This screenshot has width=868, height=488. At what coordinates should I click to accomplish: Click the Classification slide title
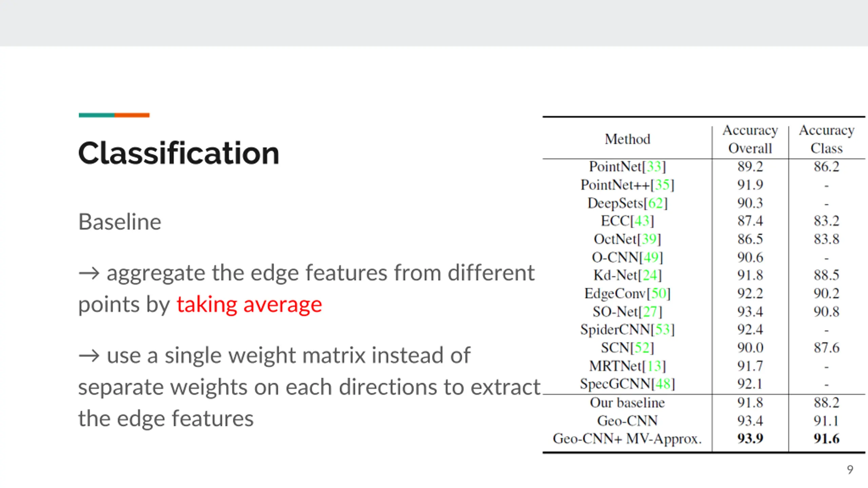click(x=179, y=153)
